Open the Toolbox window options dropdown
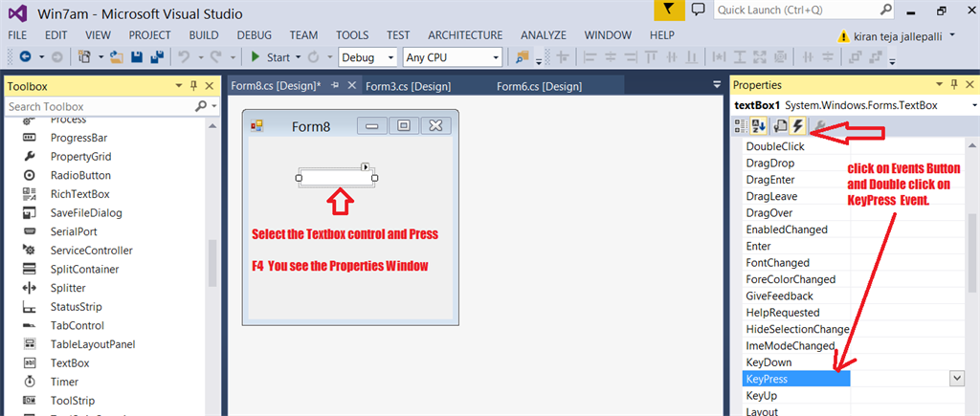 pyautogui.click(x=179, y=85)
